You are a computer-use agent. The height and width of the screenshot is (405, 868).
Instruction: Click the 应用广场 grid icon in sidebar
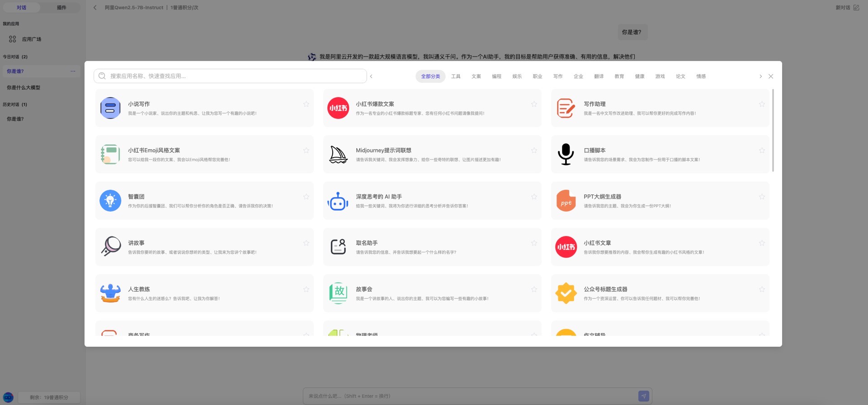click(13, 39)
